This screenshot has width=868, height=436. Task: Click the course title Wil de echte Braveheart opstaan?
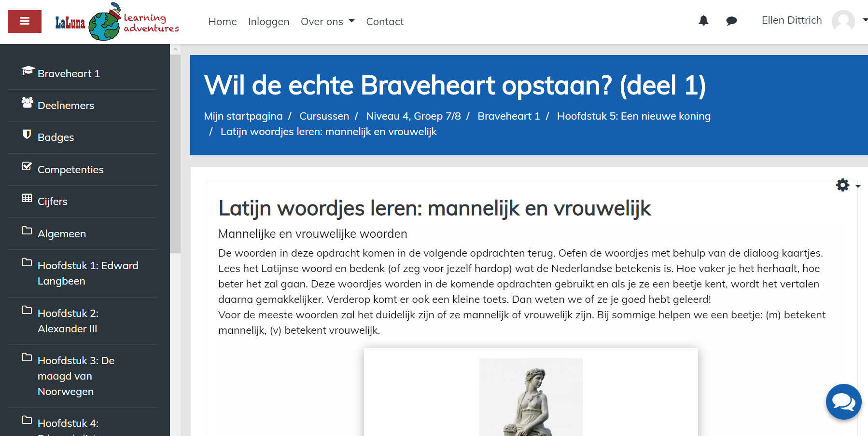point(455,85)
